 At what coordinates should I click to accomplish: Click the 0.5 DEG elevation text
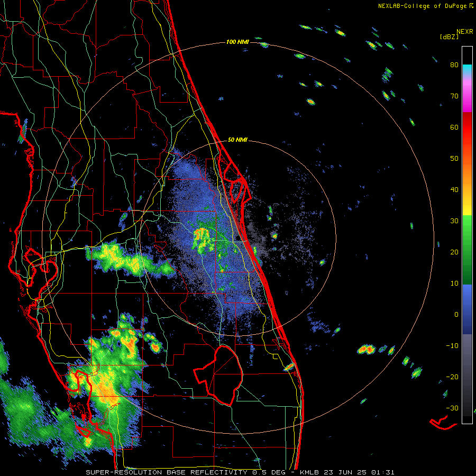269,472
